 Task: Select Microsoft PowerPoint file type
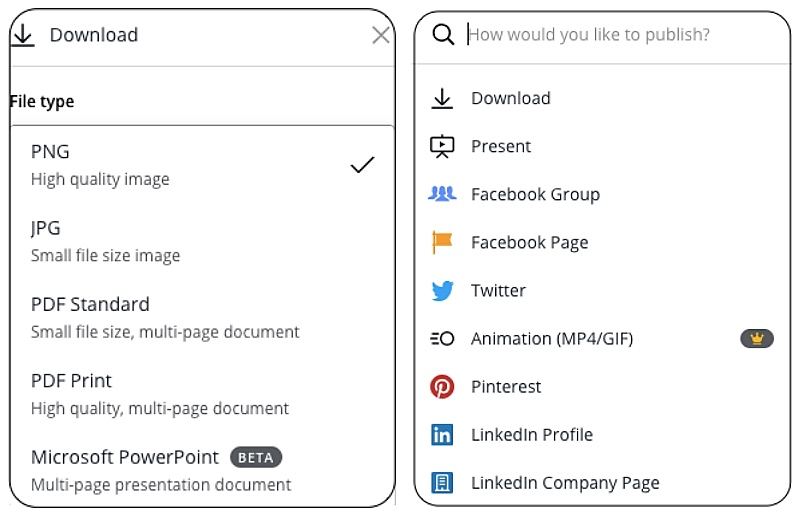coord(203,470)
